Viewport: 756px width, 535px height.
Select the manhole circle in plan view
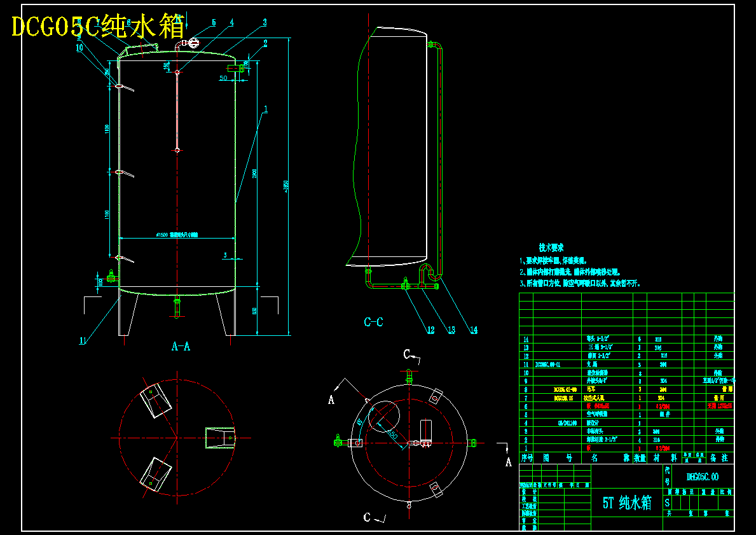point(384,416)
